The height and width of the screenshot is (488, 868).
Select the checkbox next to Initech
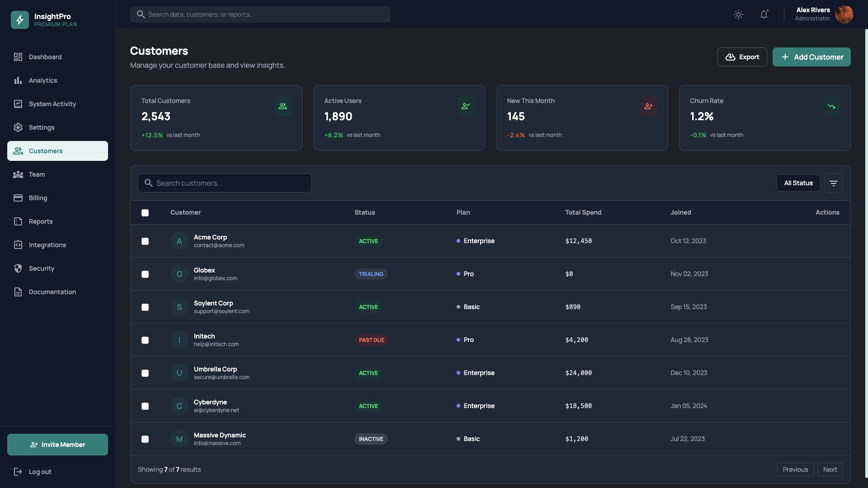(x=145, y=340)
